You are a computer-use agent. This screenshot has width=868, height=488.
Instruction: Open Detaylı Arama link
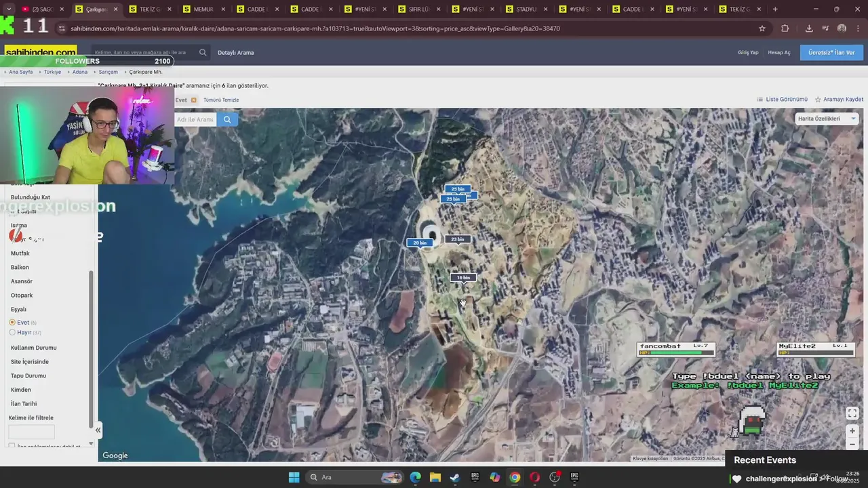tap(236, 52)
